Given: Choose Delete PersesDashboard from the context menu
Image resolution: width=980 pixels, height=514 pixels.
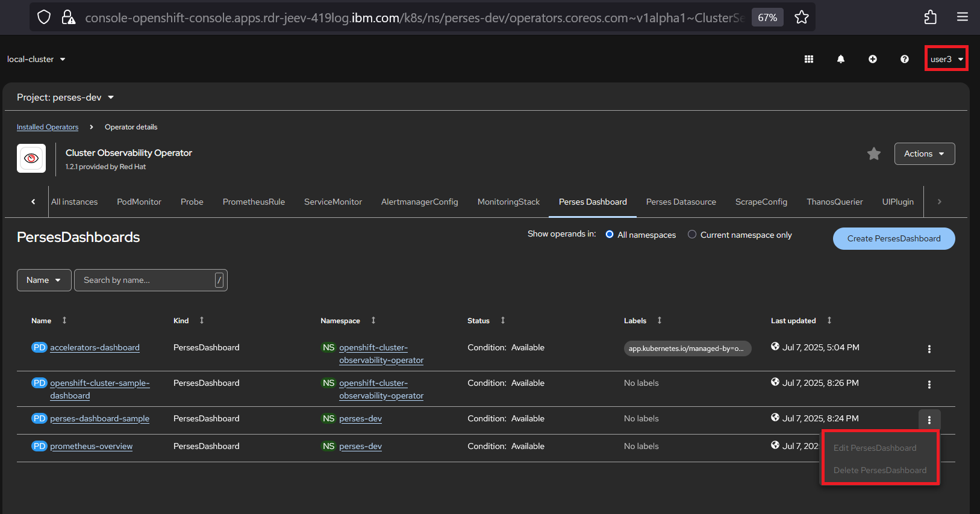Looking at the screenshot, I should pyautogui.click(x=879, y=470).
